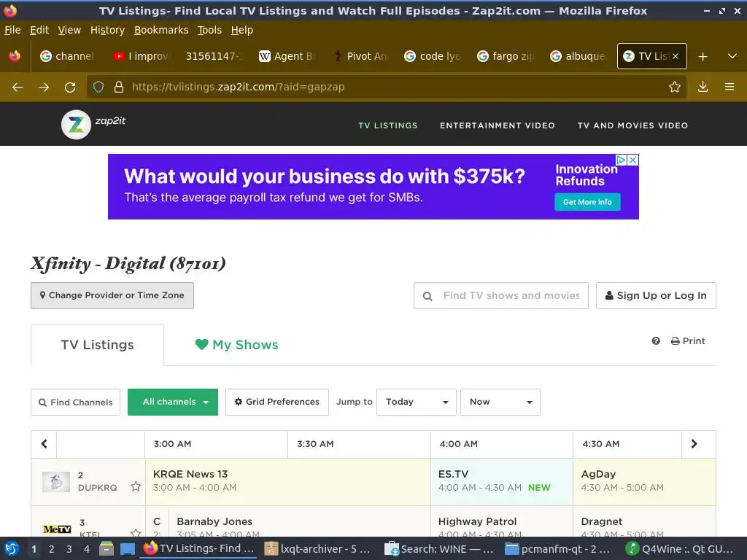Select the TV Listings page tab

tap(97, 345)
